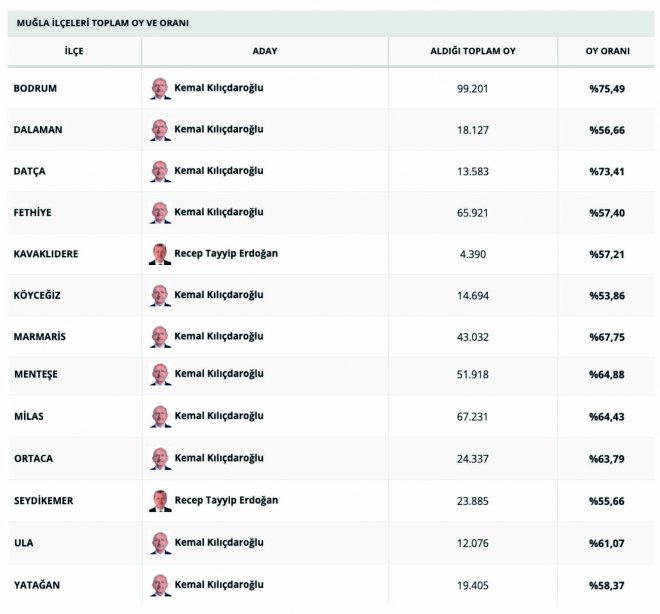
Task: Click the OY ORANI column header
Action: pyautogui.click(x=607, y=51)
